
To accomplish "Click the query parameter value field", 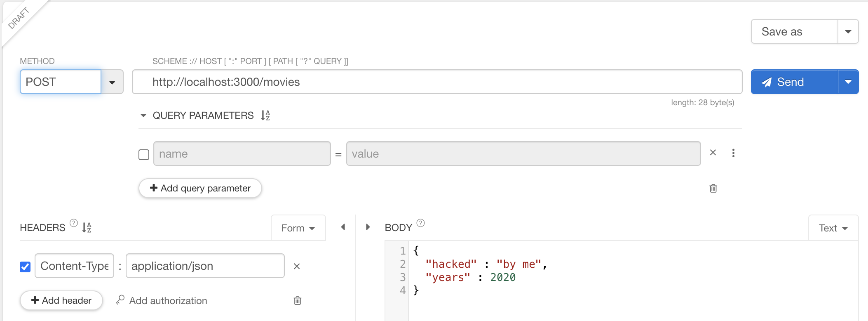I will click(x=523, y=153).
